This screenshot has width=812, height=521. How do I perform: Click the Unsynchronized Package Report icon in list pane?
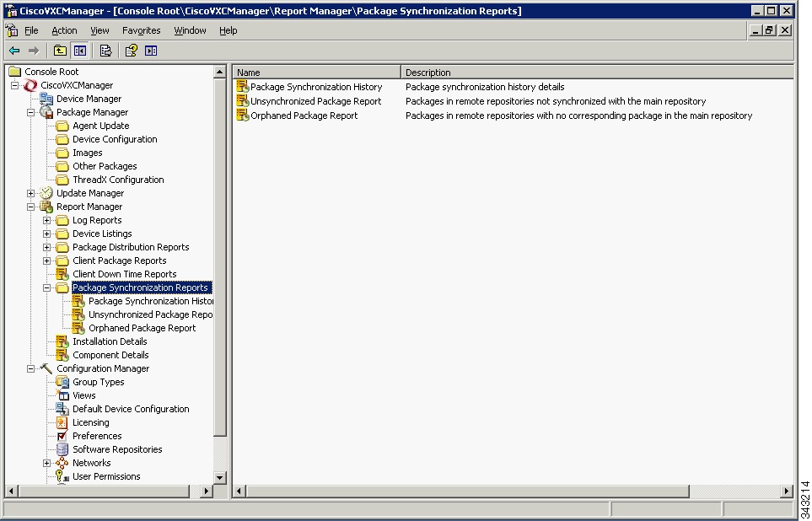tap(242, 101)
